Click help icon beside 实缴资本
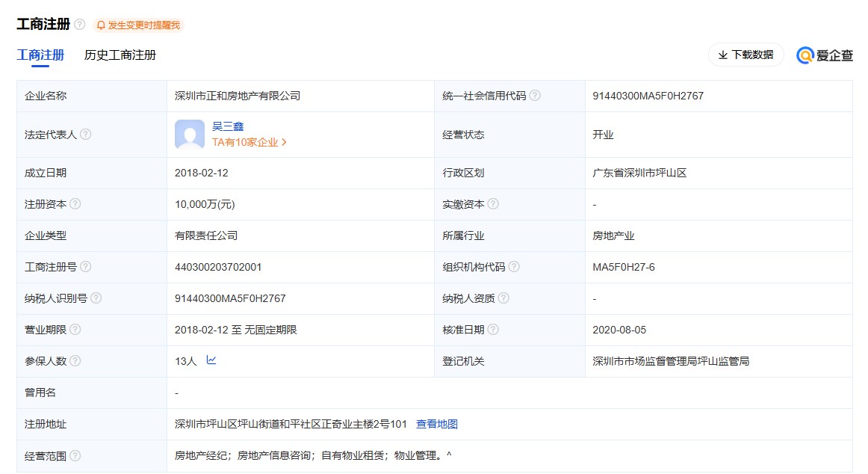This screenshot has width=868, height=474. 493,204
